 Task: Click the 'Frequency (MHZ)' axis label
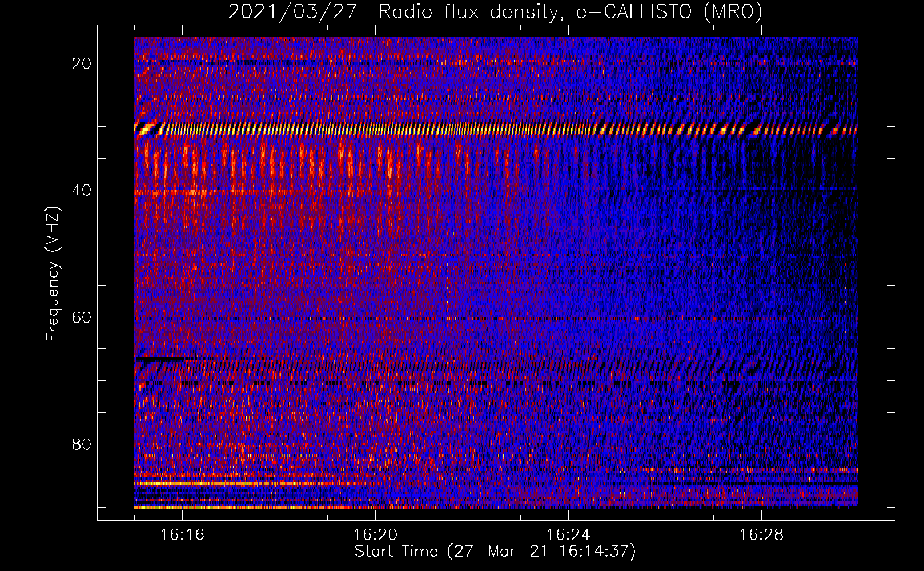click(53, 274)
